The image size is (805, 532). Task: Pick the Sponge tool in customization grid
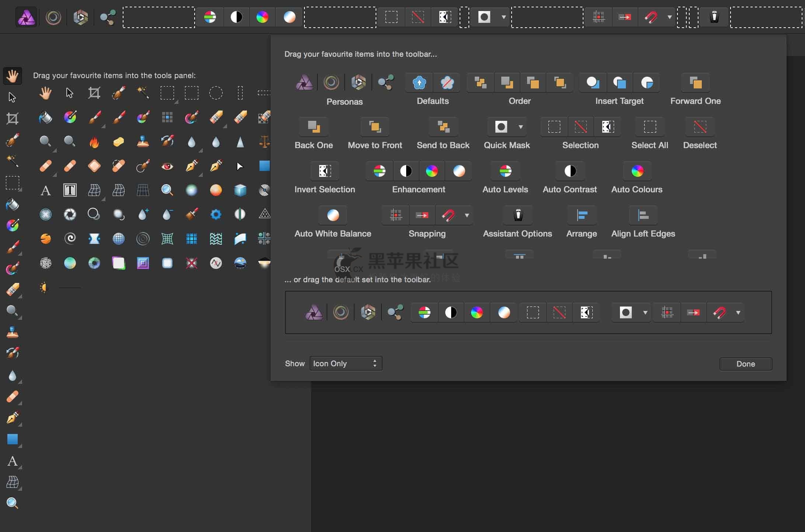[118, 142]
